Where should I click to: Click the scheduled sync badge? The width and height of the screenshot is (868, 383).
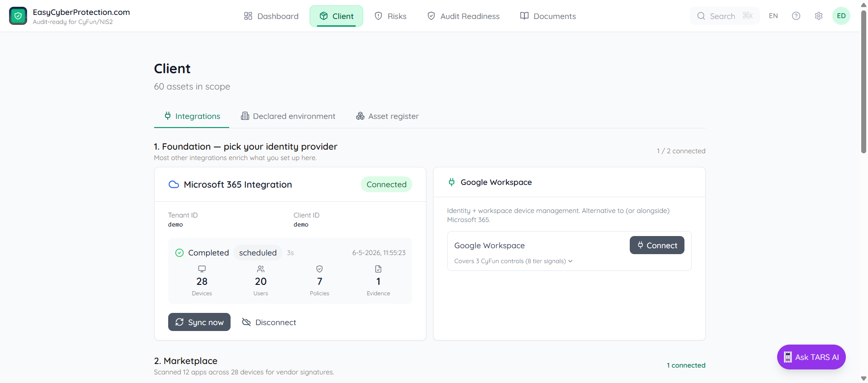[x=258, y=253]
